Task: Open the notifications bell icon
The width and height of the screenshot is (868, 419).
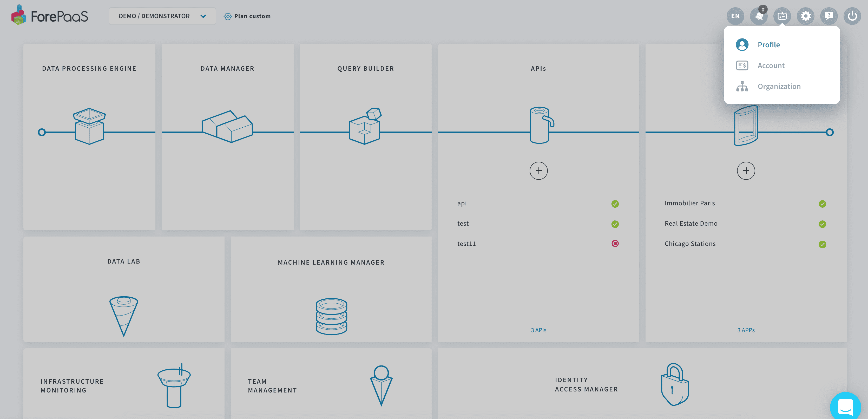Action: coord(759,16)
